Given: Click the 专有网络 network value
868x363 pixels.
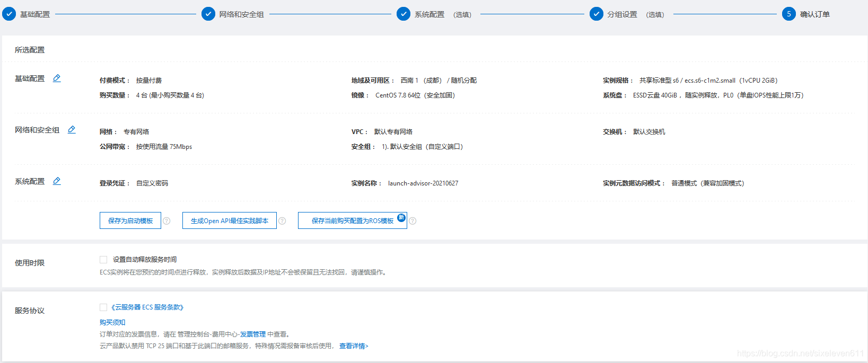Looking at the screenshot, I should (136, 132).
